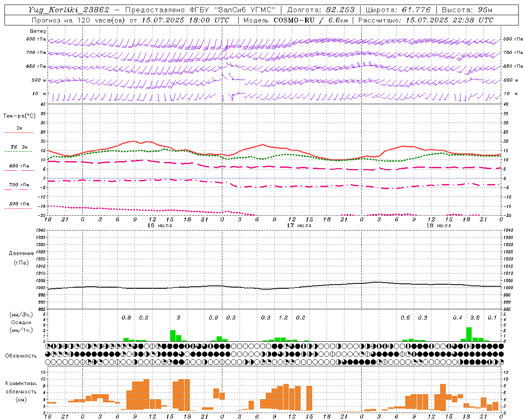Click the 0.1 precipitation total
Viewport: 525px width, 420px height.
tap(492, 318)
